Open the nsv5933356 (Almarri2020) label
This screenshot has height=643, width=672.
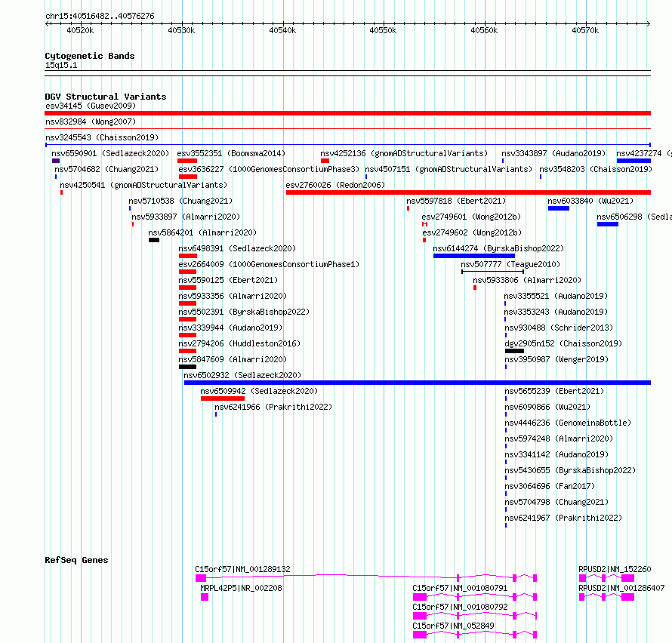click(x=233, y=296)
